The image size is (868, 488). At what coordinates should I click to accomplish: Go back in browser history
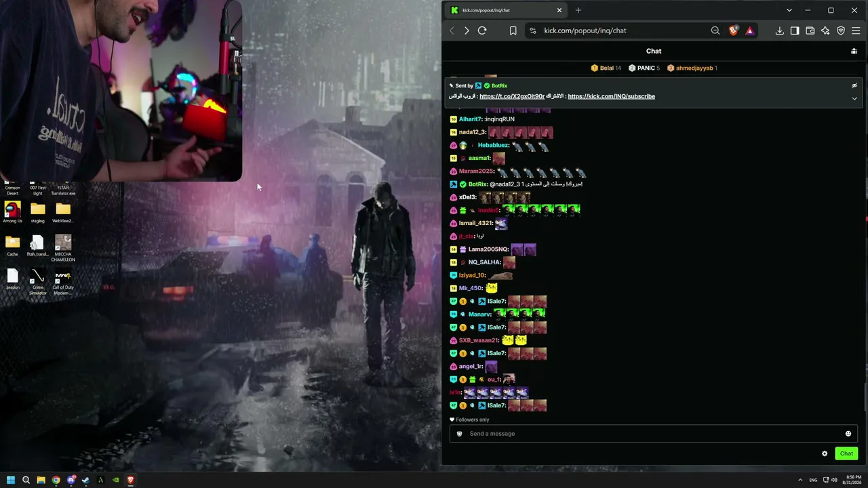pyautogui.click(x=452, y=30)
